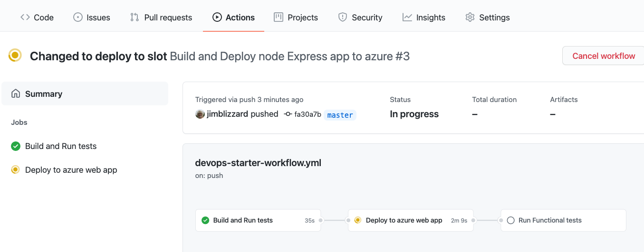The image size is (644, 252).
Task: Click pending circle icon in Run Functional tests node
Action: [511, 220]
